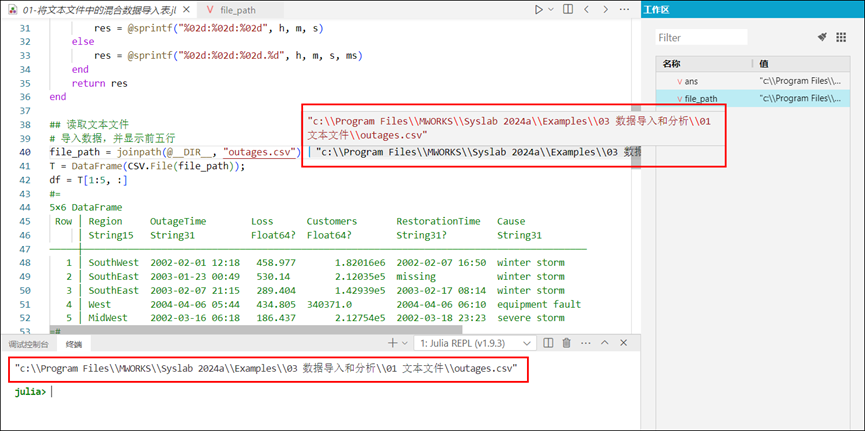Click line number 40 in gutter
Image resolution: width=865 pixels, height=431 pixels.
coord(25,152)
